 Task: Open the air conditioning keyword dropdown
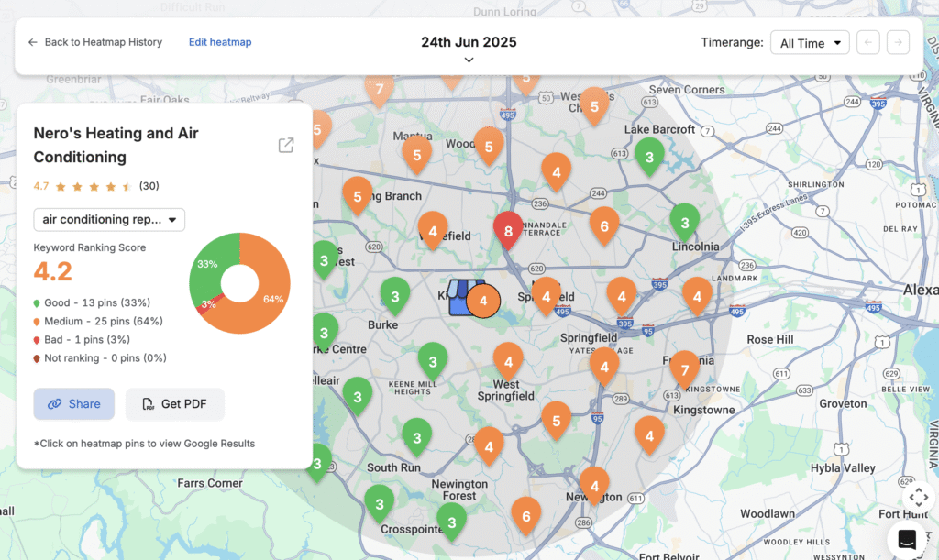click(109, 220)
